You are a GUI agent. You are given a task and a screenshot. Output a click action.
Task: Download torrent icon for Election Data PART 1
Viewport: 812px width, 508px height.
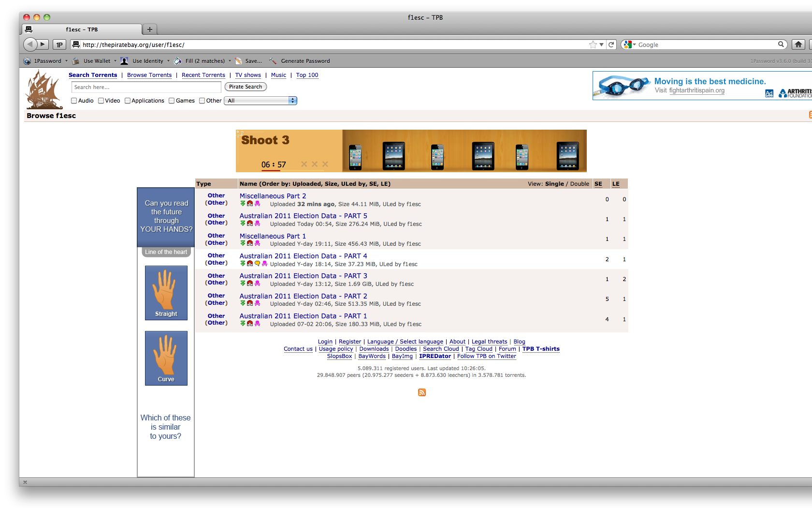click(243, 324)
